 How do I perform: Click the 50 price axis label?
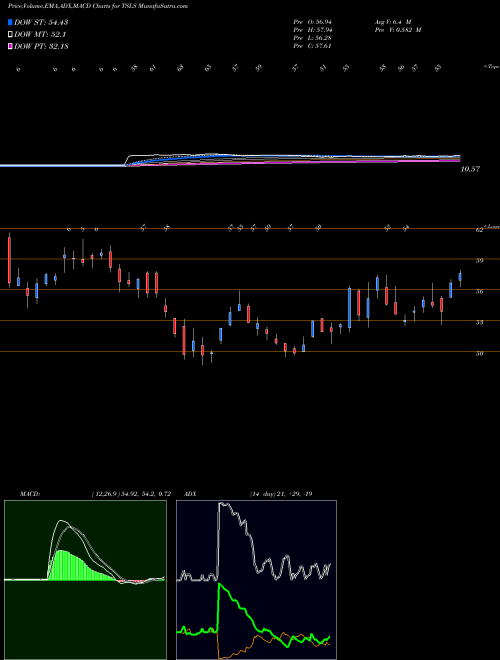(x=479, y=354)
